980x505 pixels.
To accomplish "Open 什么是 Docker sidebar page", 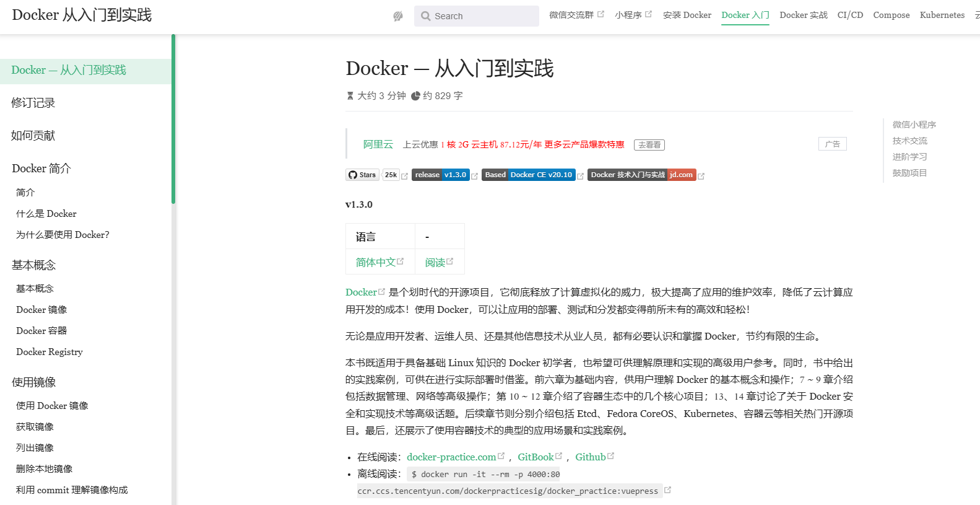I will pos(46,214).
